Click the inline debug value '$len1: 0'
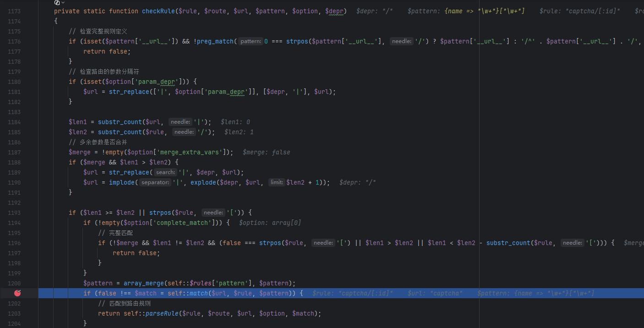This screenshot has height=328, width=644. coord(235,122)
